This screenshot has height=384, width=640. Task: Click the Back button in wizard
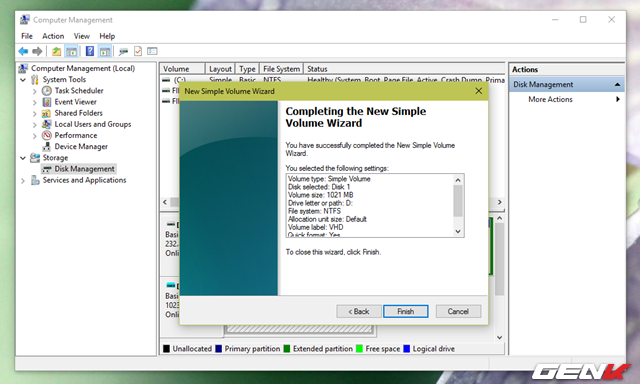point(359,311)
